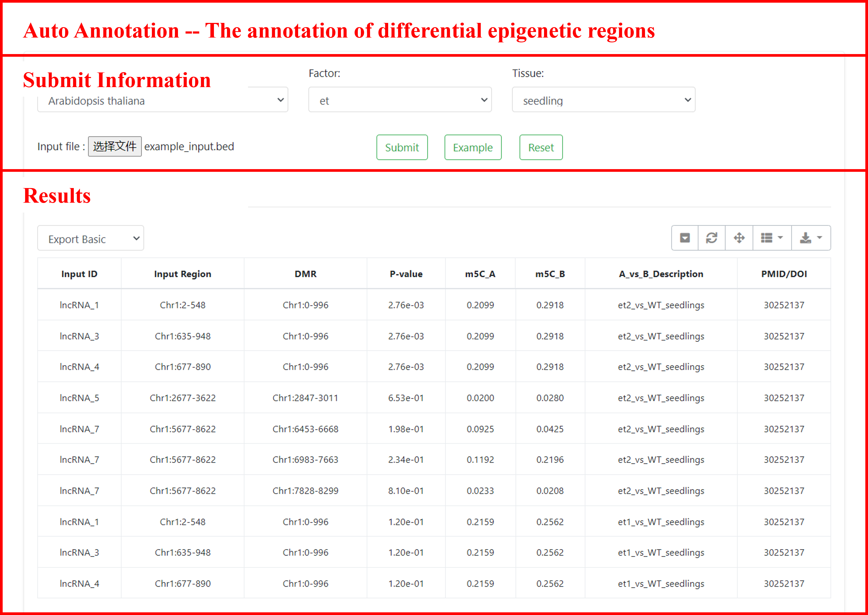Open the Arabidopsis thaliana species dropdown
868x615 pixels.
pyautogui.click(x=163, y=100)
